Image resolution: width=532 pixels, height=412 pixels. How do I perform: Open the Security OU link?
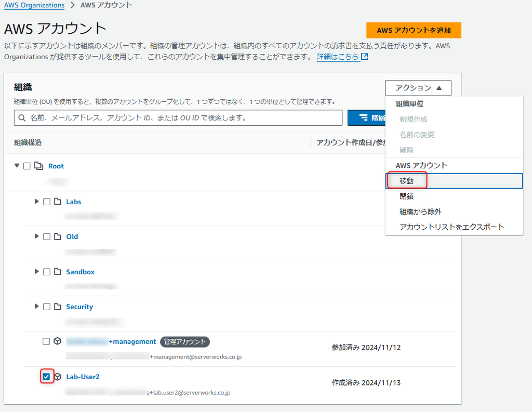[79, 307]
